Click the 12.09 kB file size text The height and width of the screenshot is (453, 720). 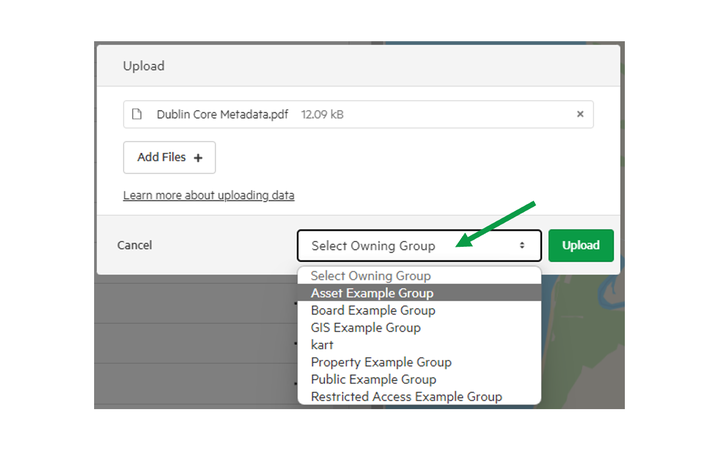click(x=322, y=114)
